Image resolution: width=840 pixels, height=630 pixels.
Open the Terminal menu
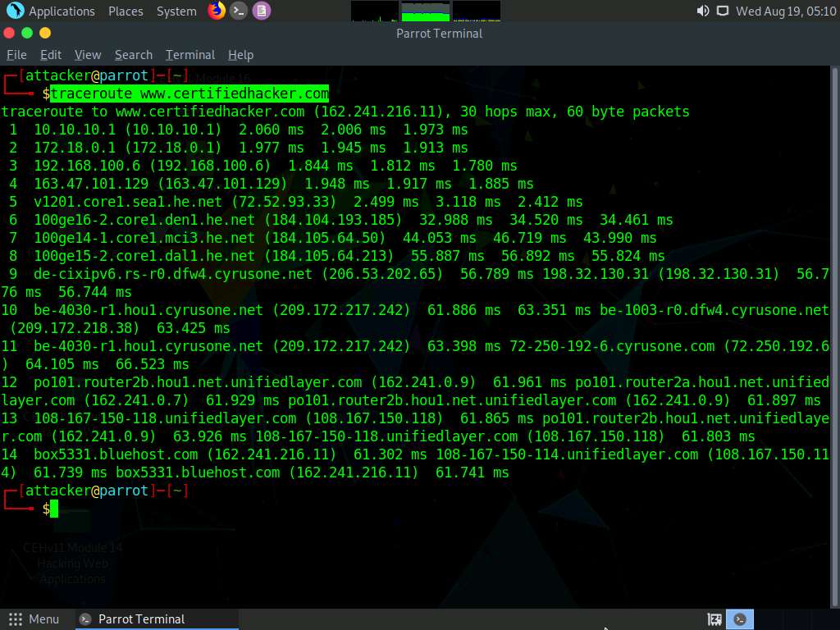(x=190, y=55)
